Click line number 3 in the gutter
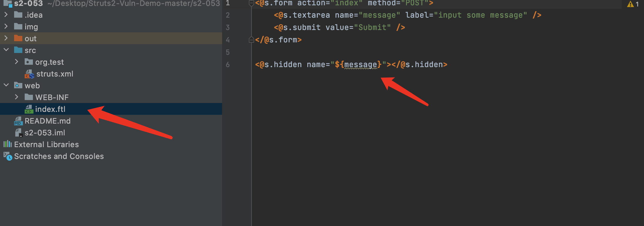The height and width of the screenshot is (226, 644). point(228,27)
